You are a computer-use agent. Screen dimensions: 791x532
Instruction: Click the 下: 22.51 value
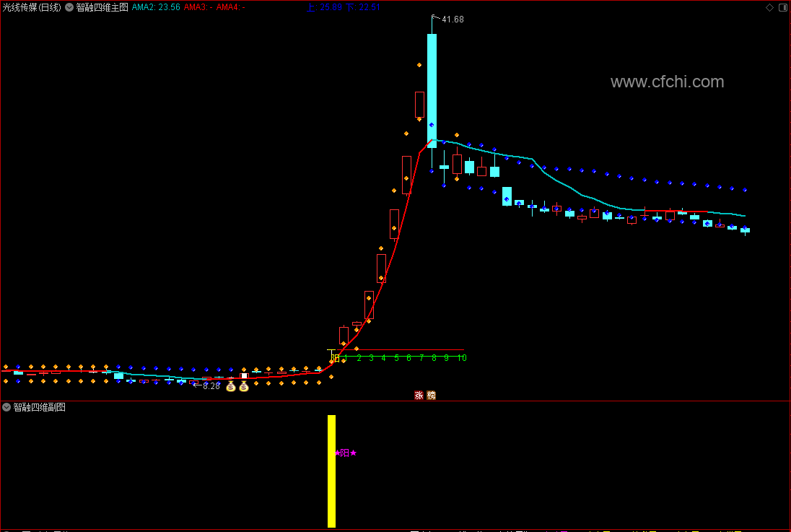[x=363, y=7]
